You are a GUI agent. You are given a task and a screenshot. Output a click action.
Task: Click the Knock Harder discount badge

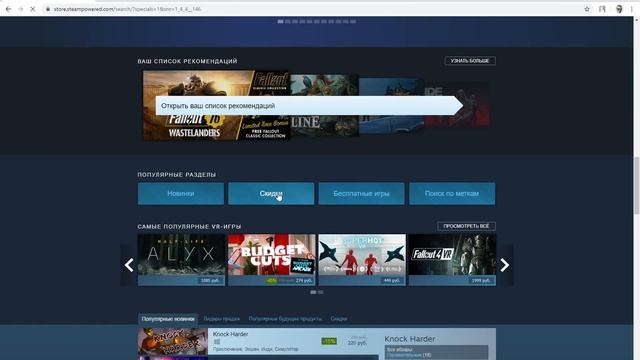tap(329, 341)
